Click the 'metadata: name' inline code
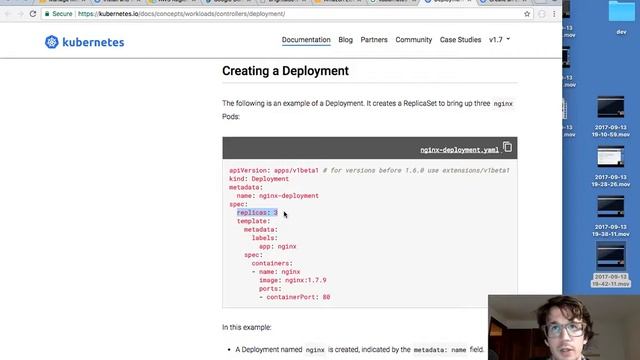Viewport: 640px width, 360px height. click(440, 350)
